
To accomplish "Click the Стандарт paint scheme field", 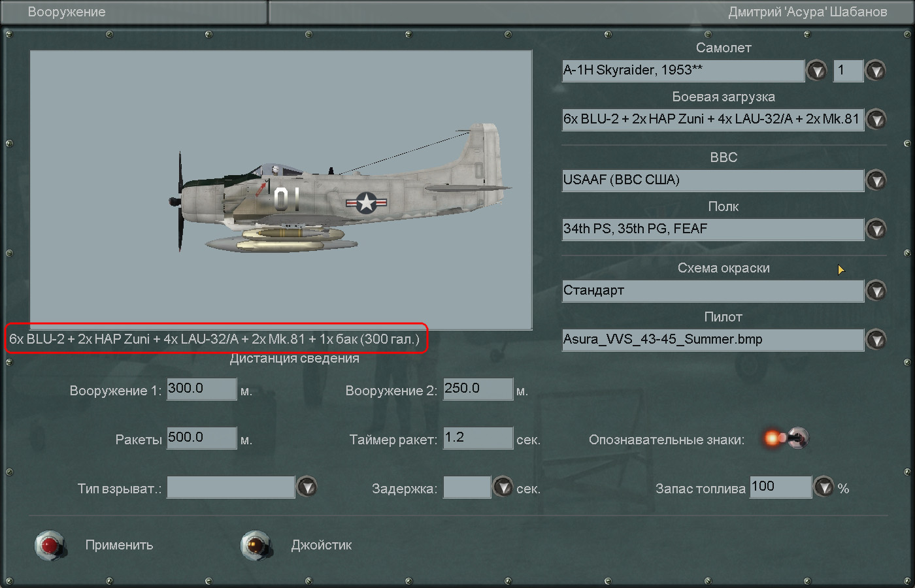I will pyautogui.click(x=713, y=291).
